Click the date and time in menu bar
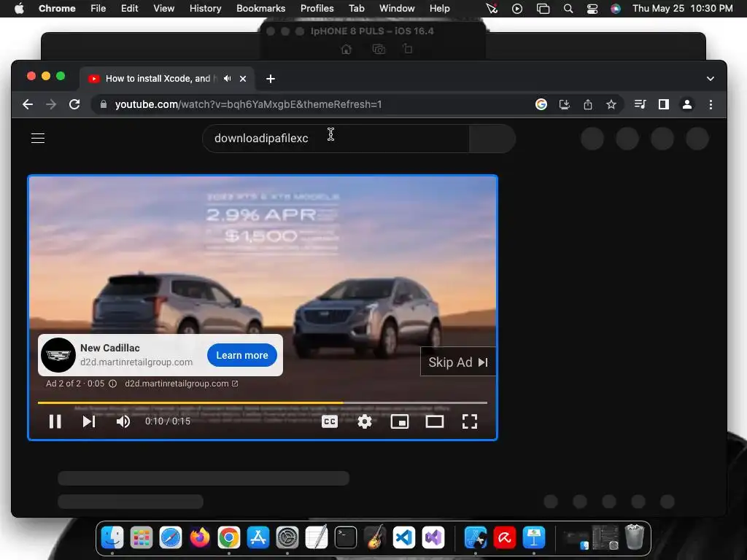747x560 pixels. [682, 8]
